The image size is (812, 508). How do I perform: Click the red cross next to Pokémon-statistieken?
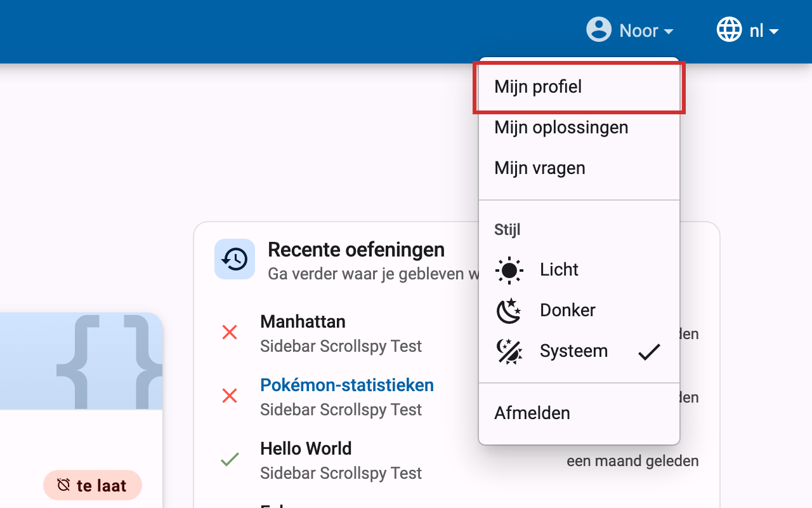pyautogui.click(x=230, y=396)
